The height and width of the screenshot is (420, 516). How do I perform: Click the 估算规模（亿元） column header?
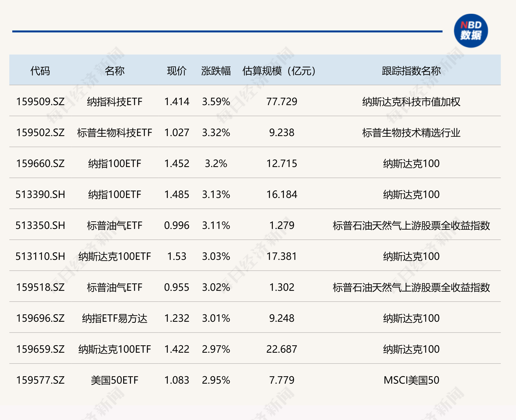click(x=279, y=71)
